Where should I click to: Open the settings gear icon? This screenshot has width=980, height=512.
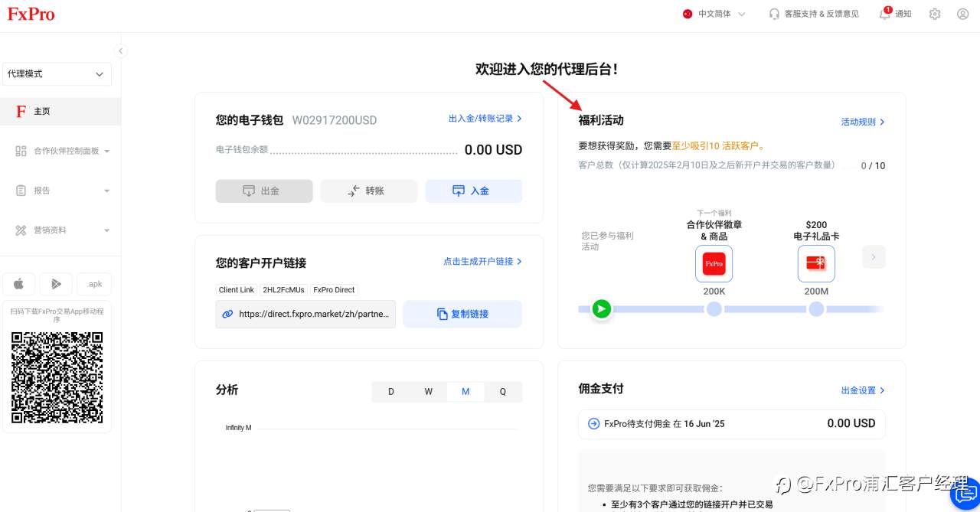935,14
